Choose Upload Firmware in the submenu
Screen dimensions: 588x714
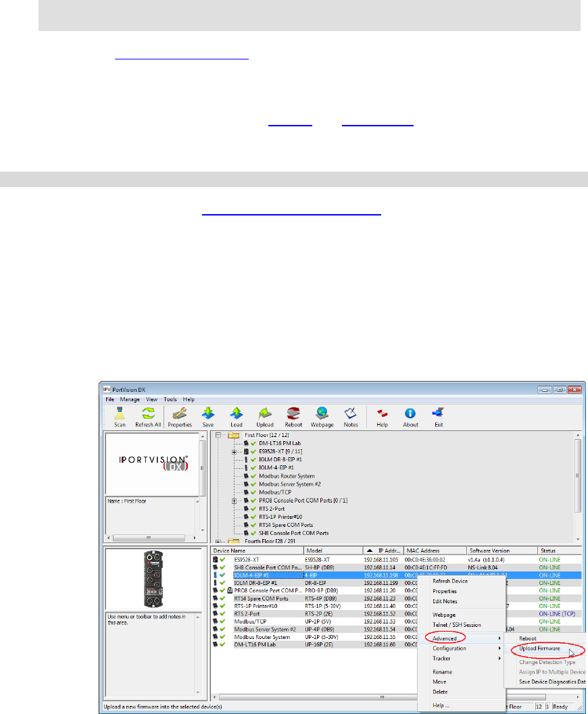(545, 648)
